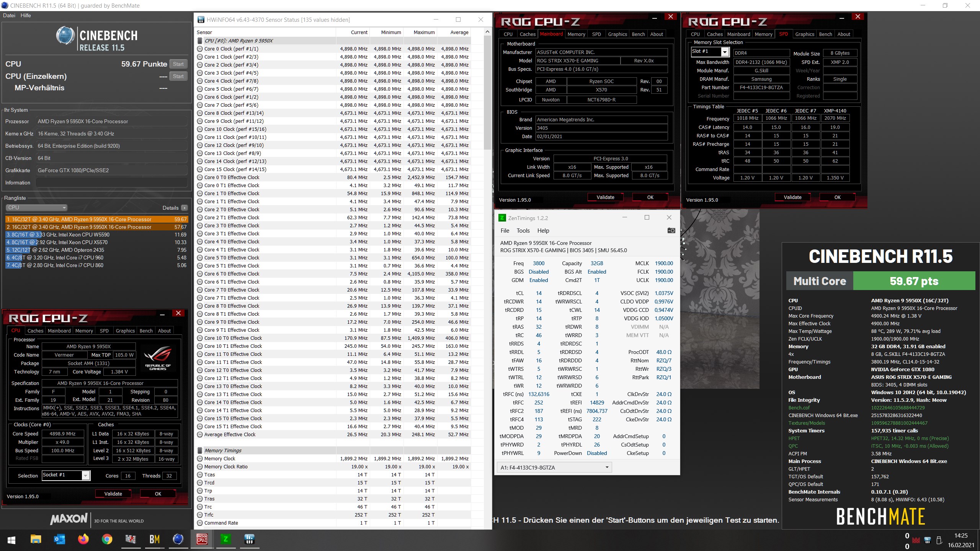Open ZenTimings Help menu
This screenshot has width=980, height=551.
[x=543, y=231]
